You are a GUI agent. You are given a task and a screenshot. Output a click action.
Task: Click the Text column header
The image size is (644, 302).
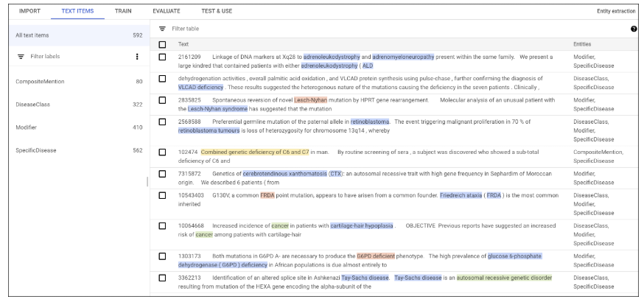(x=183, y=44)
